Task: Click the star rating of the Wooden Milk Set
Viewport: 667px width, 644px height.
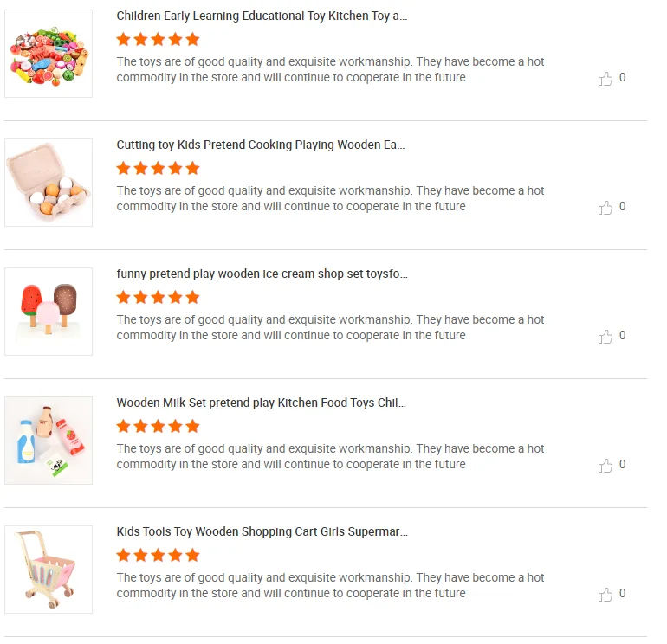Action: (x=158, y=426)
